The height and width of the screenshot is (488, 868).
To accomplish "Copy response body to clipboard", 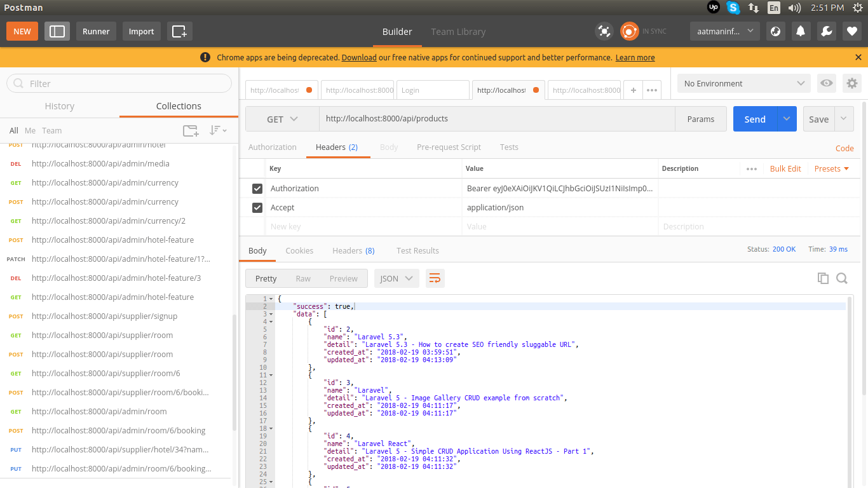I will 823,278.
